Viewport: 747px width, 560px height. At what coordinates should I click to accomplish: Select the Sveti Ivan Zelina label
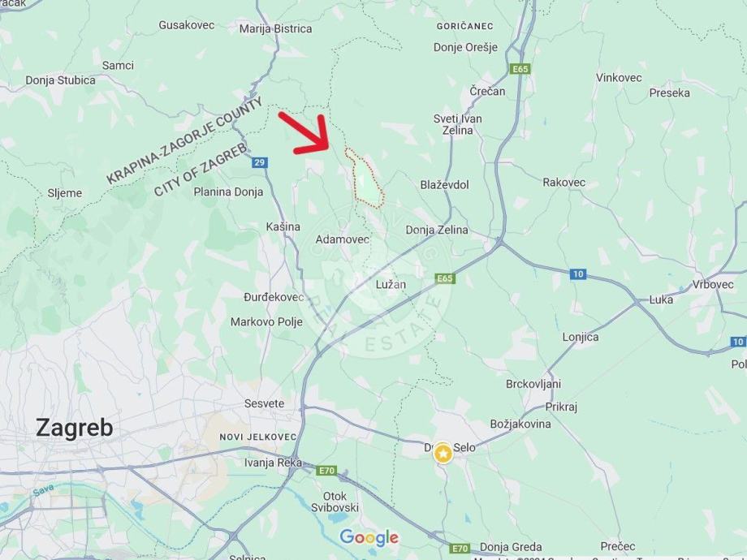tap(457, 124)
